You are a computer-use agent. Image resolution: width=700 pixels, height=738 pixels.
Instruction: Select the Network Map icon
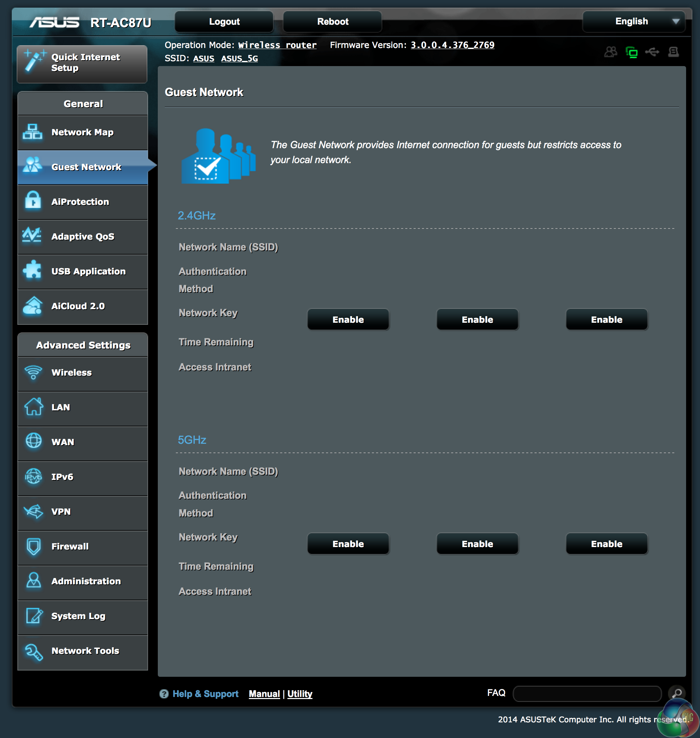point(33,132)
